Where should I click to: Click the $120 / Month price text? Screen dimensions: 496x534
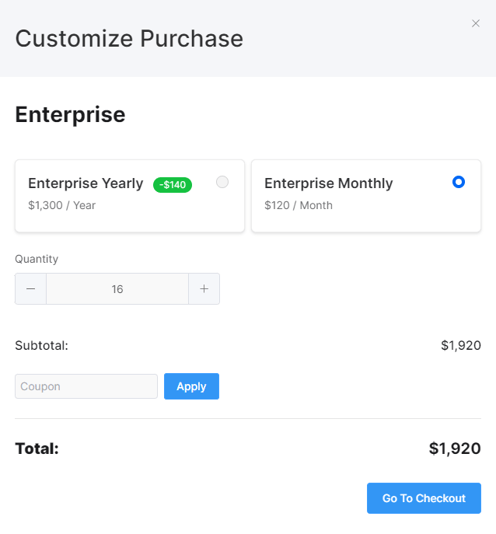pyautogui.click(x=298, y=205)
